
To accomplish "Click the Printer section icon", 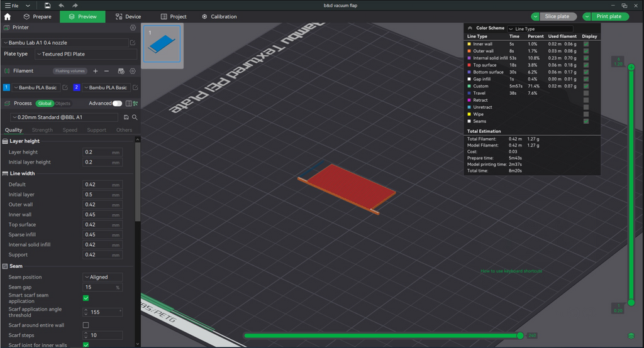I will click(6, 28).
